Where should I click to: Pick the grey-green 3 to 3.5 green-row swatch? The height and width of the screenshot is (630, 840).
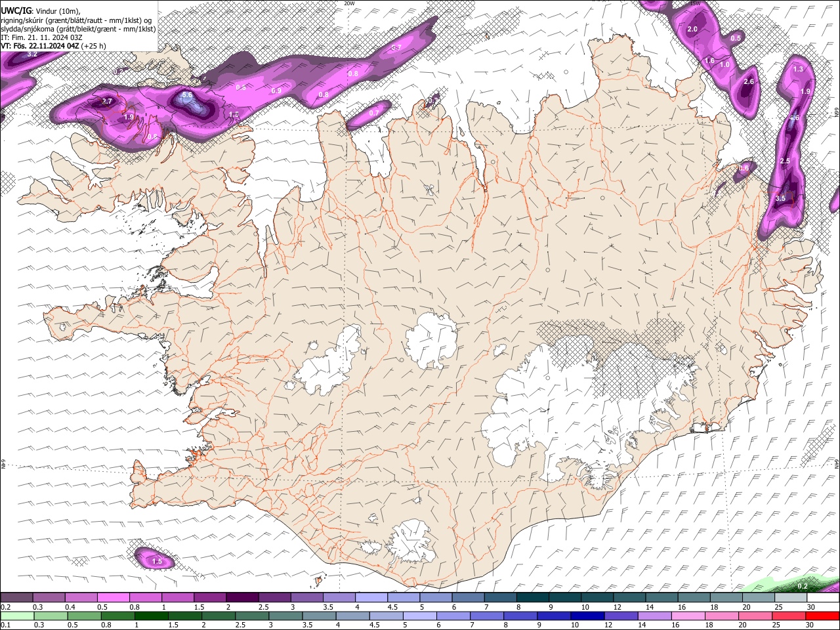[x=284, y=616]
